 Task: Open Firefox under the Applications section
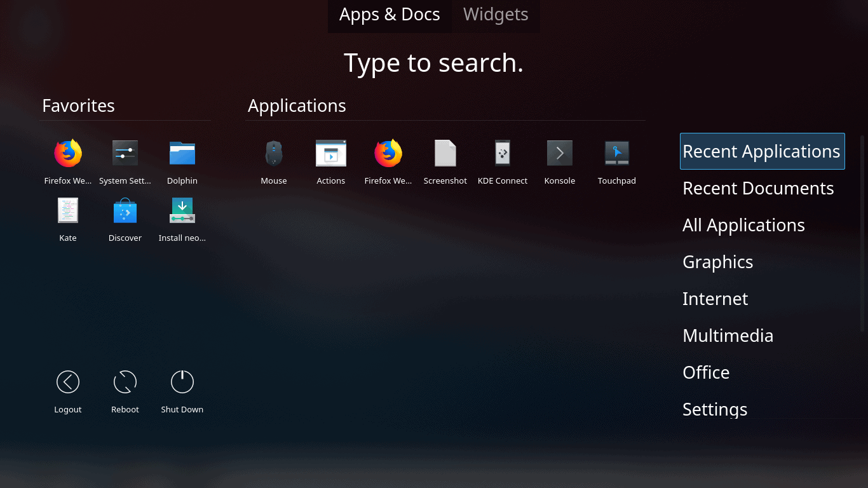point(388,154)
